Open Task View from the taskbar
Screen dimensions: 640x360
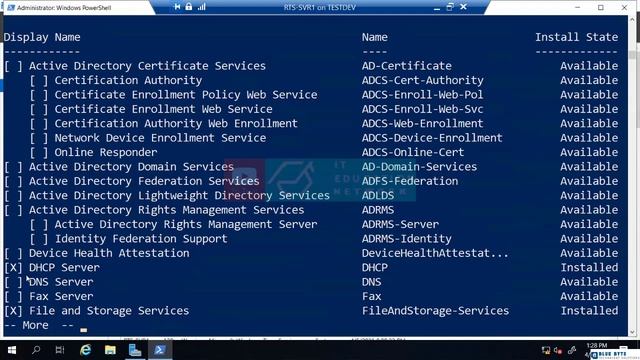[60, 350]
